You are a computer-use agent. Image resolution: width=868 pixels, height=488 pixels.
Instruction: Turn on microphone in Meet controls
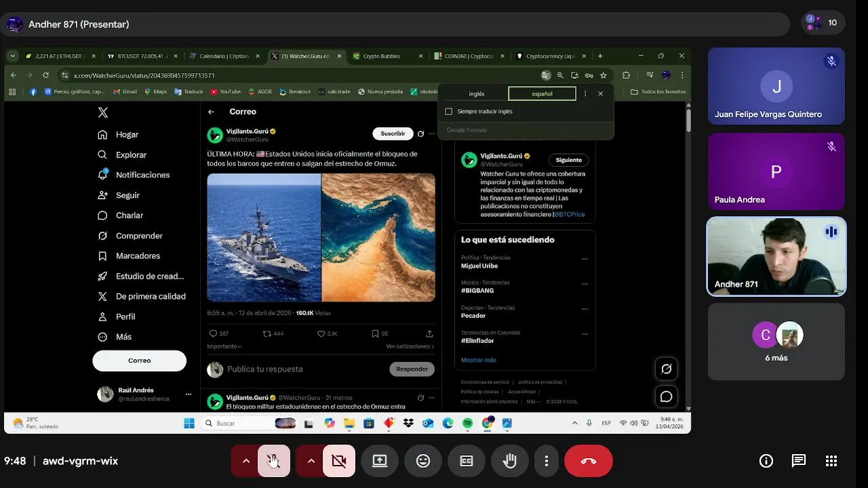(274, 461)
